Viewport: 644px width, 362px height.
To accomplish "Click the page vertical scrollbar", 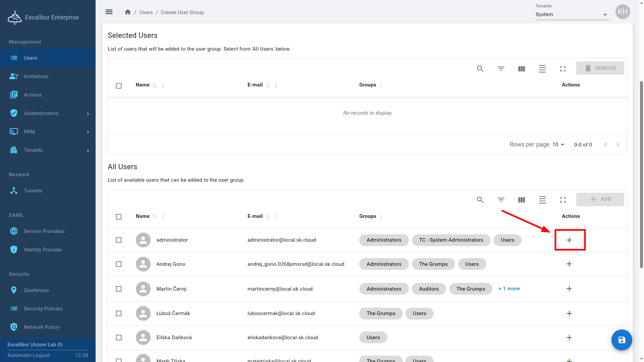I will [641, 168].
